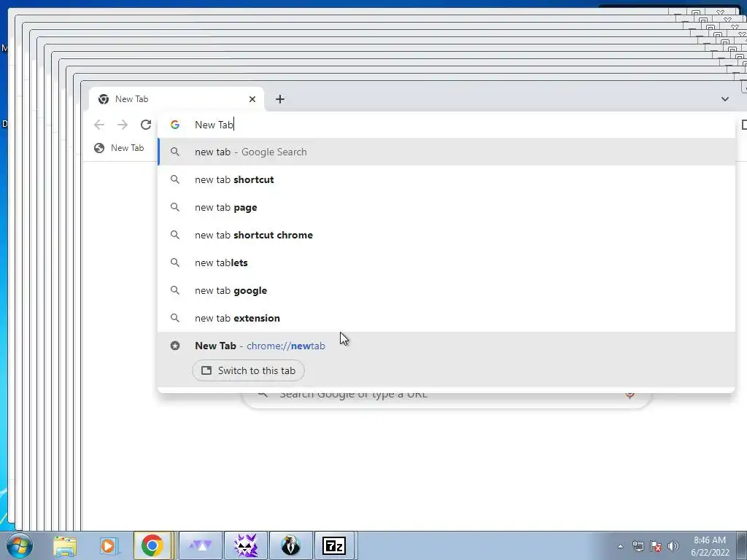Click the Google G icon in omnibox
Screen dimensions: 747x560
coord(175,125)
